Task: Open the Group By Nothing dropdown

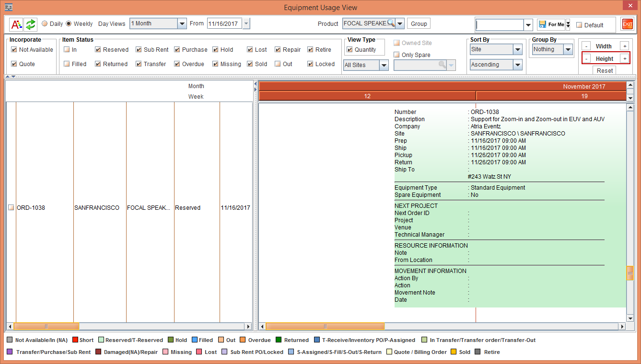Action: [568, 49]
